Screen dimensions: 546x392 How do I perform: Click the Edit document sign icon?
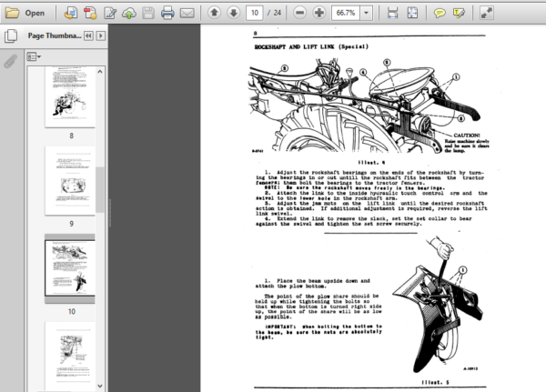[110, 14]
